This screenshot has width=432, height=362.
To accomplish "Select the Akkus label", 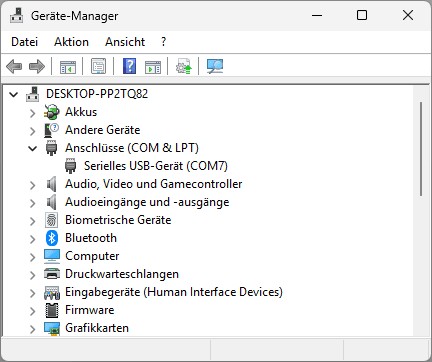I will coord(81,112).
